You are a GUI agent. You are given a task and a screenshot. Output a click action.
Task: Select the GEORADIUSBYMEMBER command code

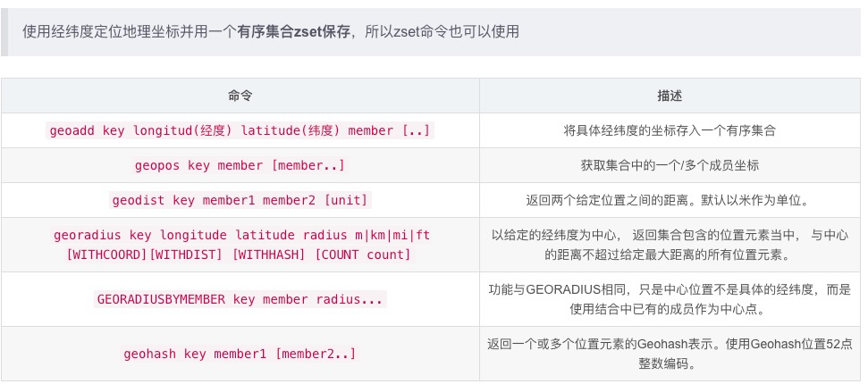(240, 299)
